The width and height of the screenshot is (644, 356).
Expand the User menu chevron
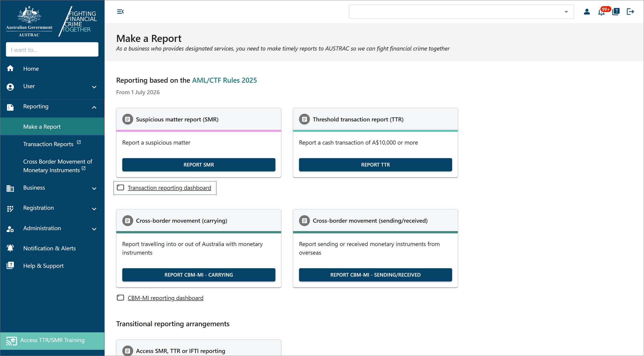tap(94, 87)
